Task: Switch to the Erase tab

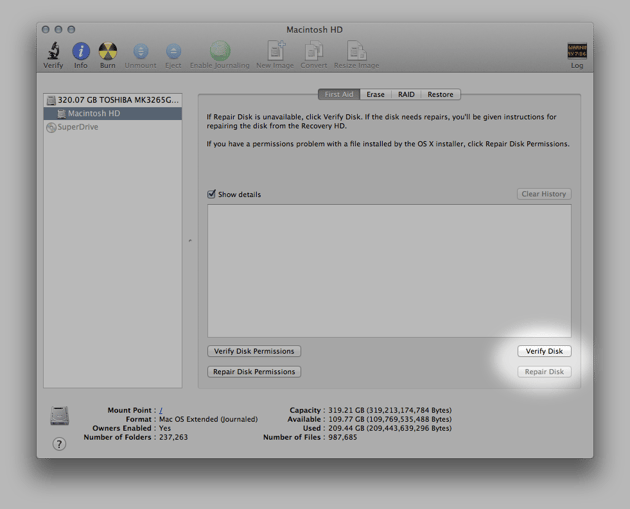Action: (375, 94)
